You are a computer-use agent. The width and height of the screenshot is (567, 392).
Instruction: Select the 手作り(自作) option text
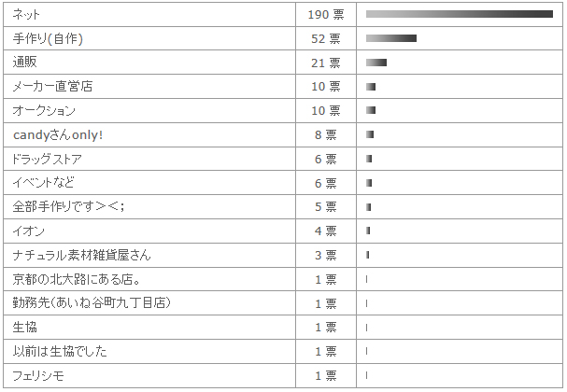48,38
